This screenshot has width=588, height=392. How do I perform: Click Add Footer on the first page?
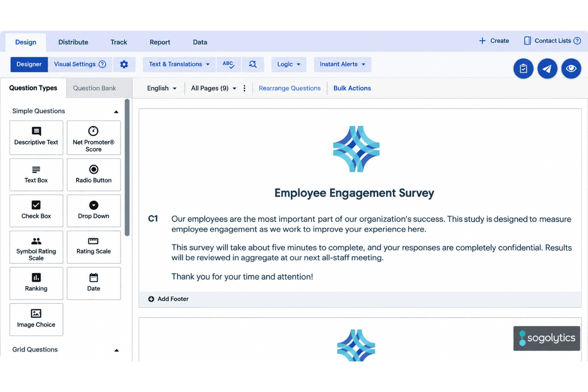point(168,299)
